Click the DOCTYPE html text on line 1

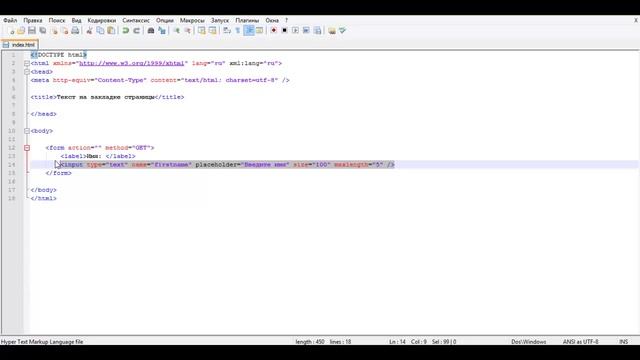point(59,55)
